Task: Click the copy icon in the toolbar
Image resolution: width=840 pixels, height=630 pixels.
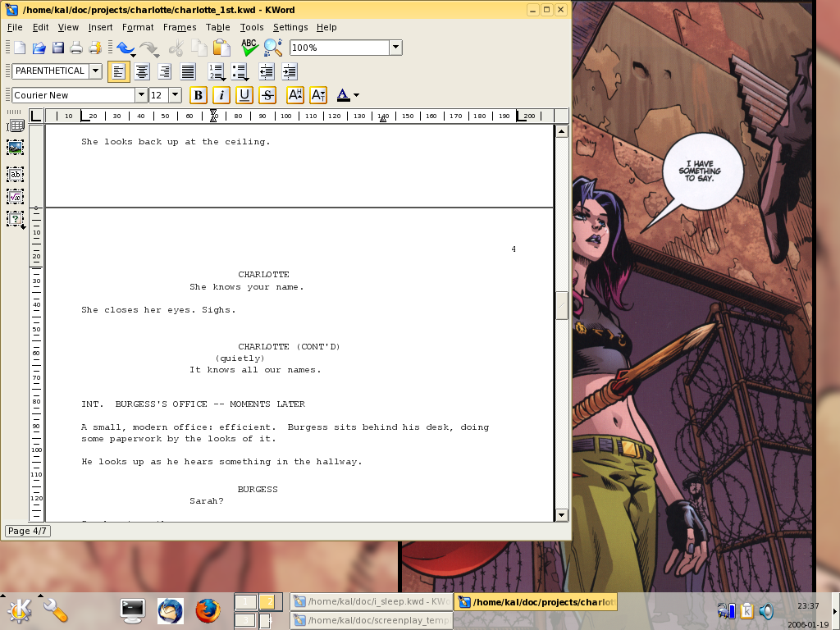Action: [199, 48]
